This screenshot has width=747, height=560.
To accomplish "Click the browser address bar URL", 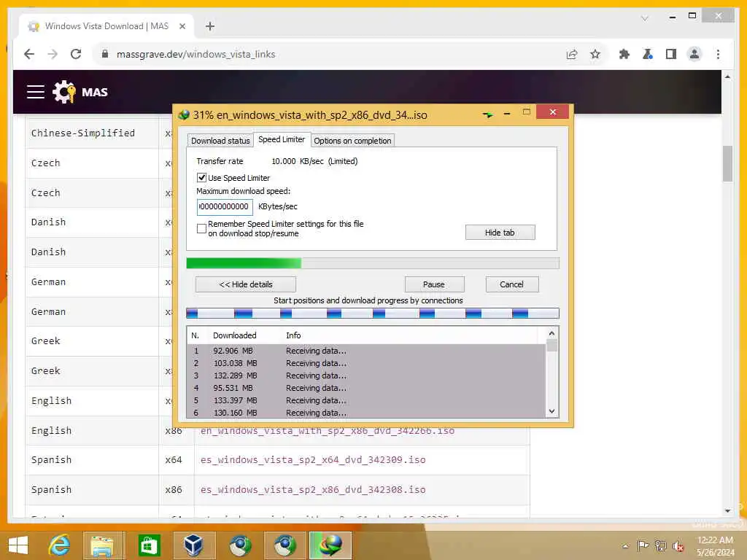I will click(x=196, y=54).
